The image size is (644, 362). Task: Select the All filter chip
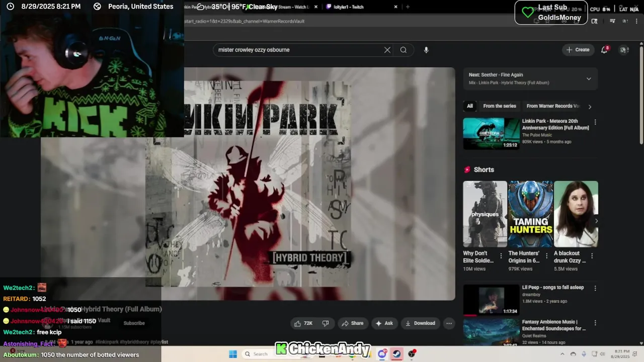(x=470, y=106)
